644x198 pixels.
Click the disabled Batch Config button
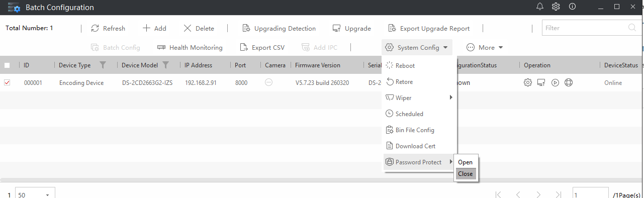[116, 47]
